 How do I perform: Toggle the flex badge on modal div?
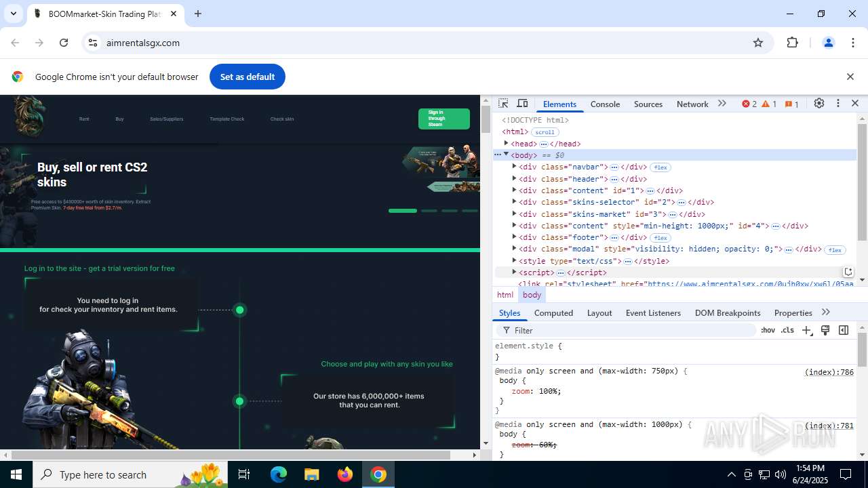[x=835, y=250]
